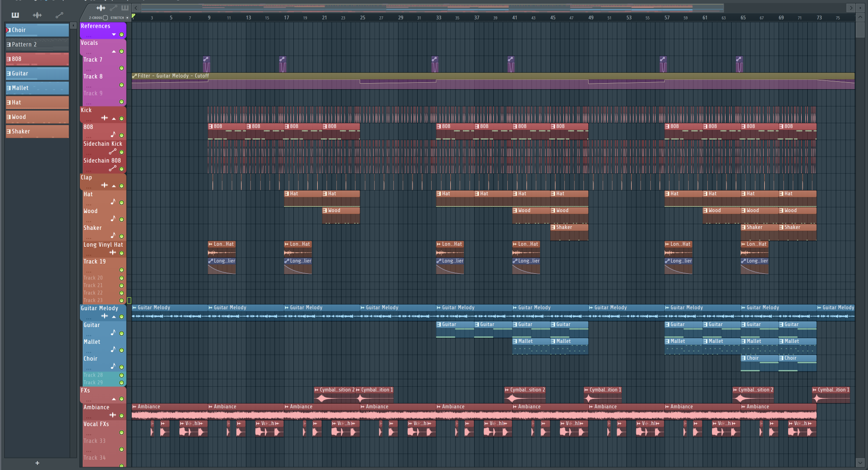The width and height of the screenshot is (868, 470).
Task: Mute the References track group
Action: [x=121, y=35]
